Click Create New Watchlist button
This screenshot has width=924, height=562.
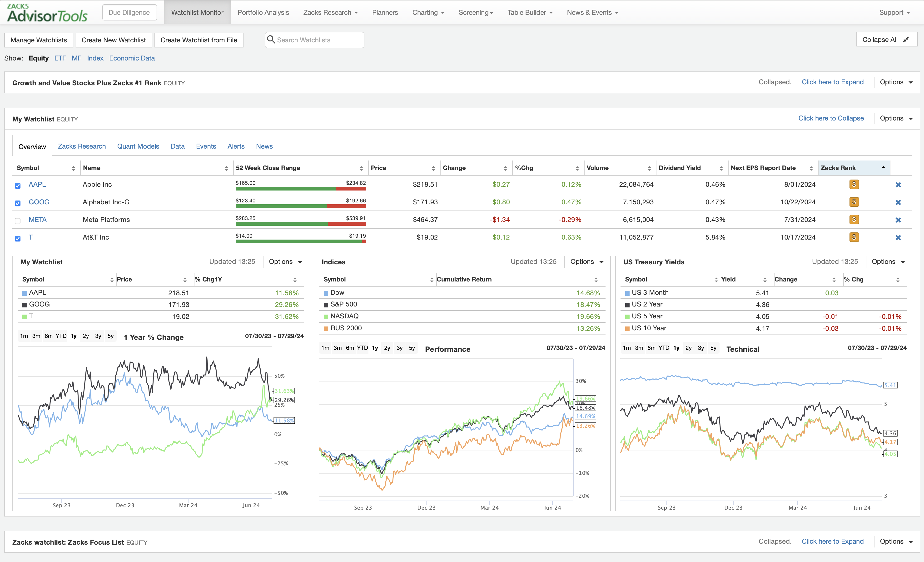(114, 40)
